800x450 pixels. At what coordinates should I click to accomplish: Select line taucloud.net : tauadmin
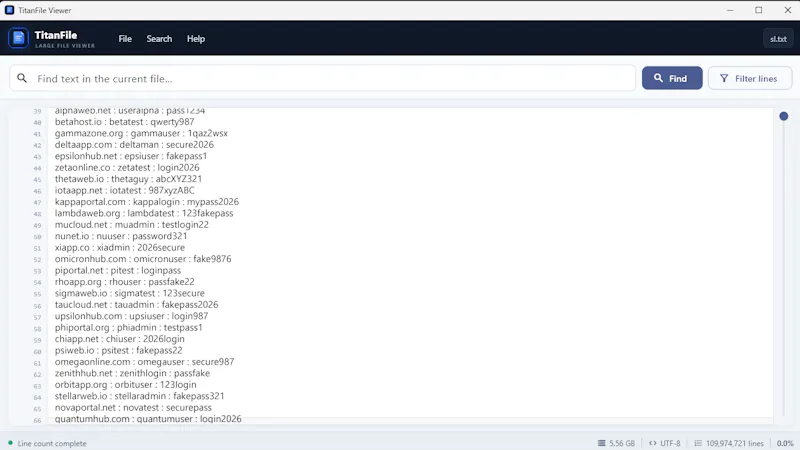136,305
